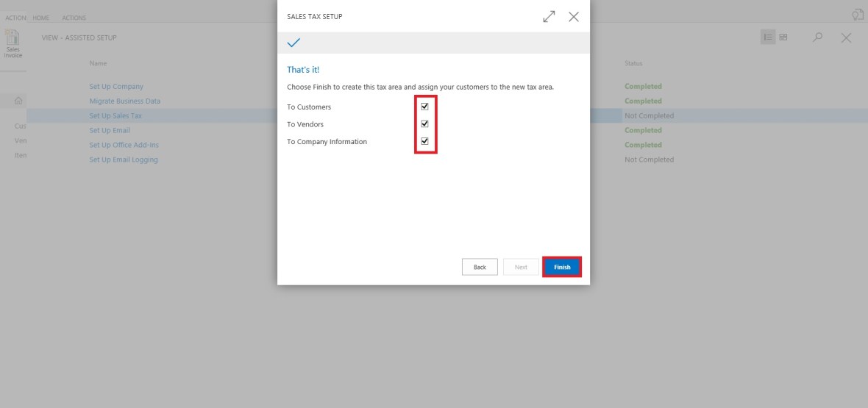Disable To Company Information checkbox
Screen dimensions: 868x408
point(424,141)
